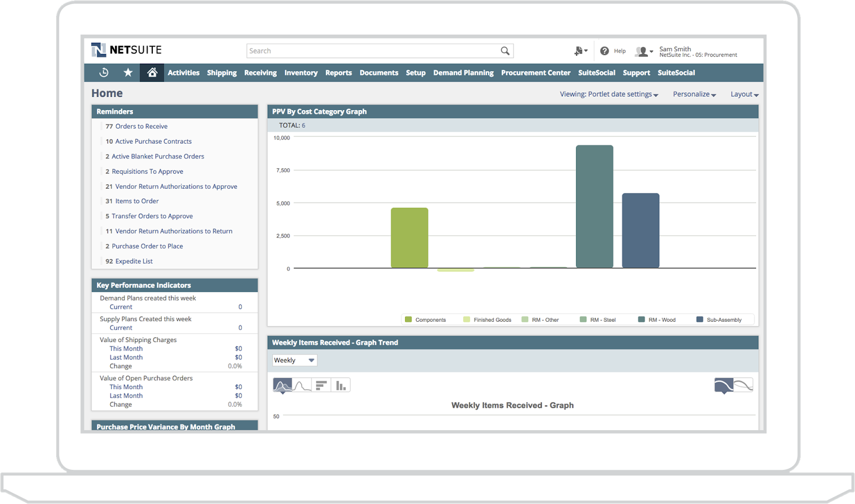855x504 pixels.
Task: Open the Receiving menu
Action: [x=260, y=73]
